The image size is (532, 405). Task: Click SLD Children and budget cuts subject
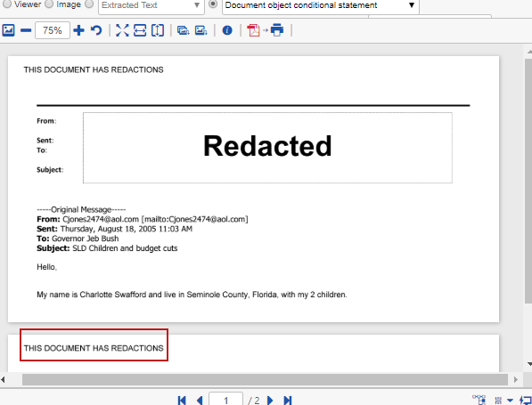[x=125, y=248]
